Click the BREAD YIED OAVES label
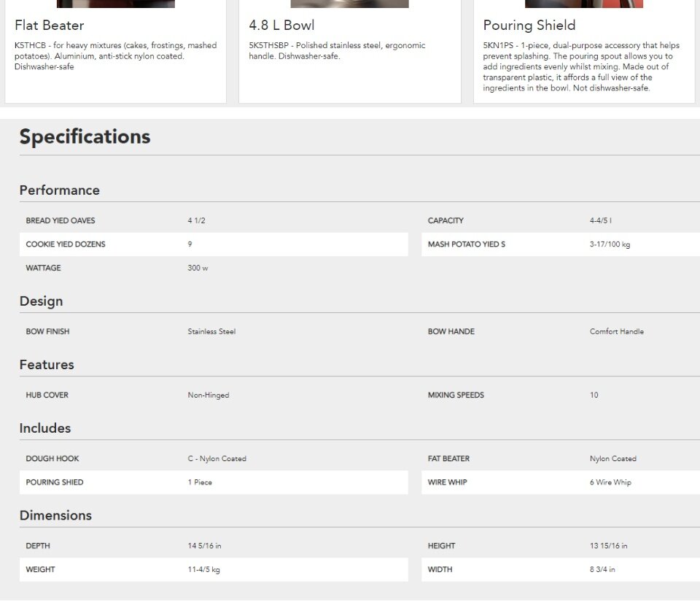The width and height of the screenshot is (700, 610). 61,220
